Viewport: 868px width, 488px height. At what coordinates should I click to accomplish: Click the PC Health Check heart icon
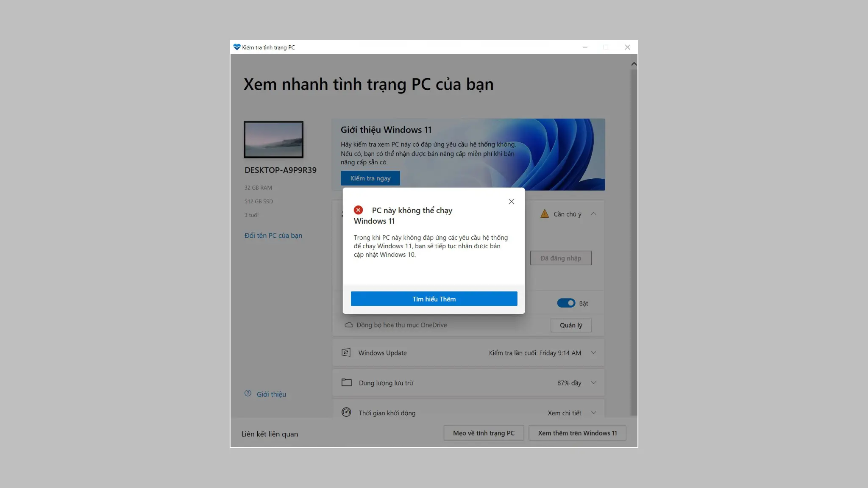click(237, 47)
